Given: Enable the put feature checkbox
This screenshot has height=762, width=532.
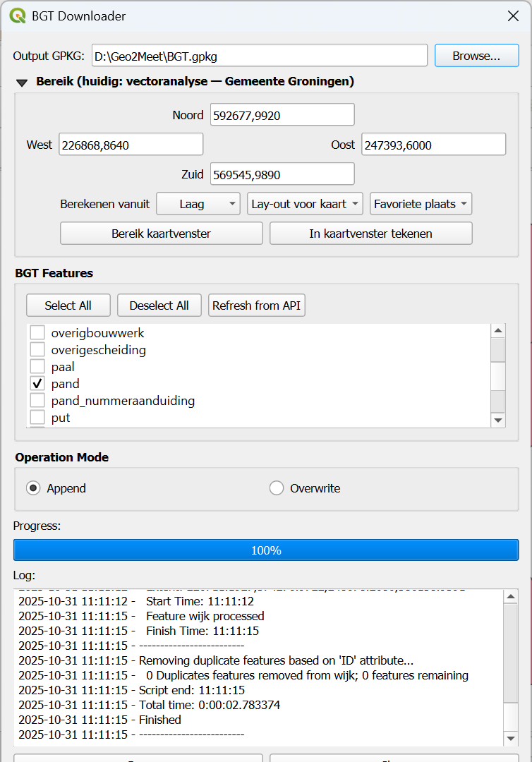Looking at the screenshot, I should (x=37, y=418).
